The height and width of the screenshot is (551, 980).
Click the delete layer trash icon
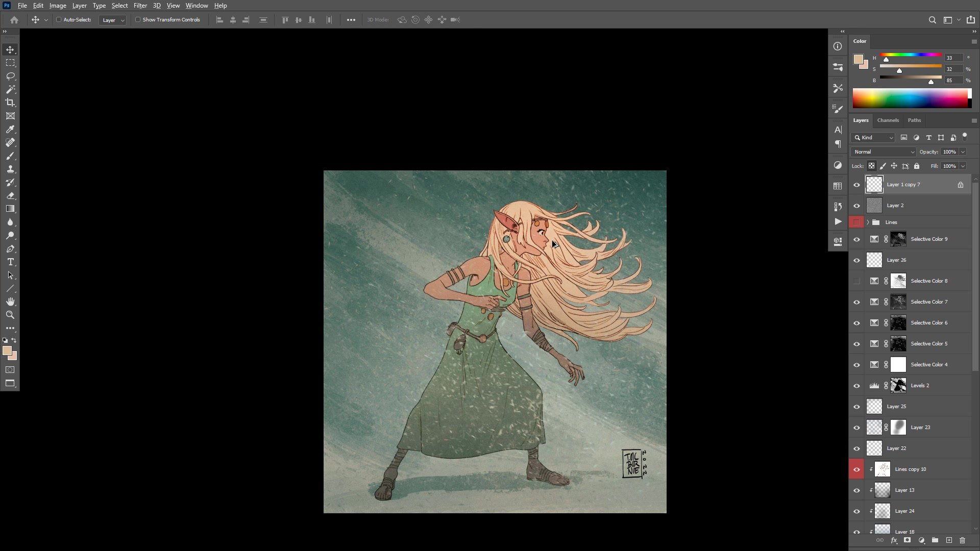point(962,540)
